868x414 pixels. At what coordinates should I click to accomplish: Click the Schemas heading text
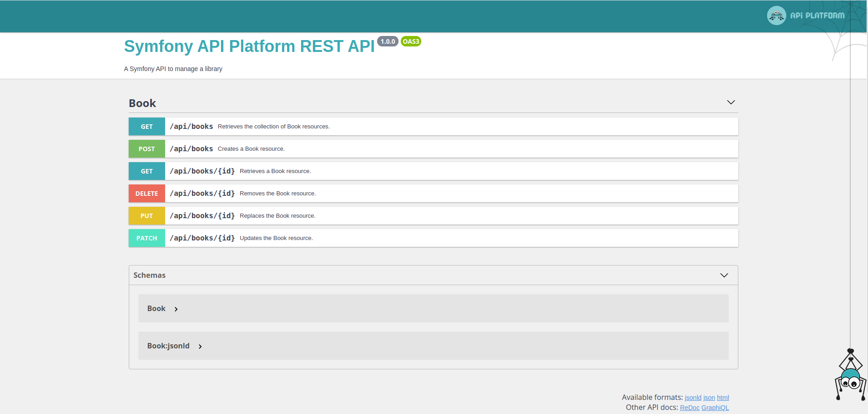tap(149, 275)
